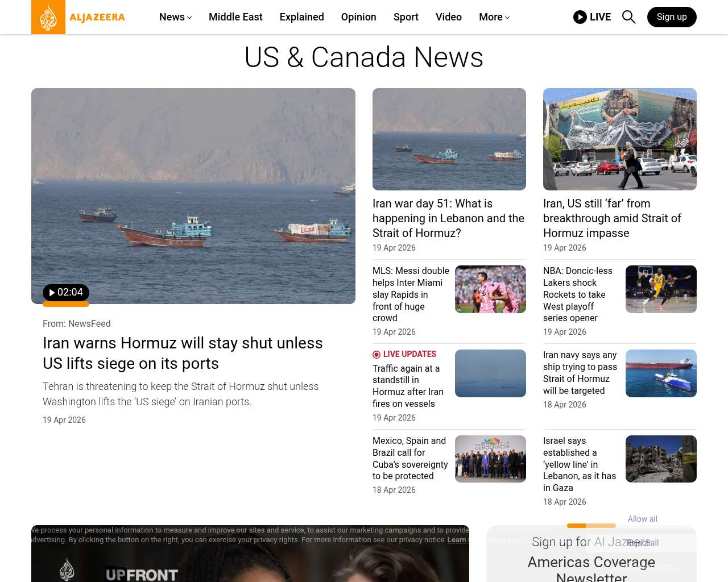Click the red LIVE UPDATES indicator icon
This screenshot has height=582, width=728.
tap(377, 355)
